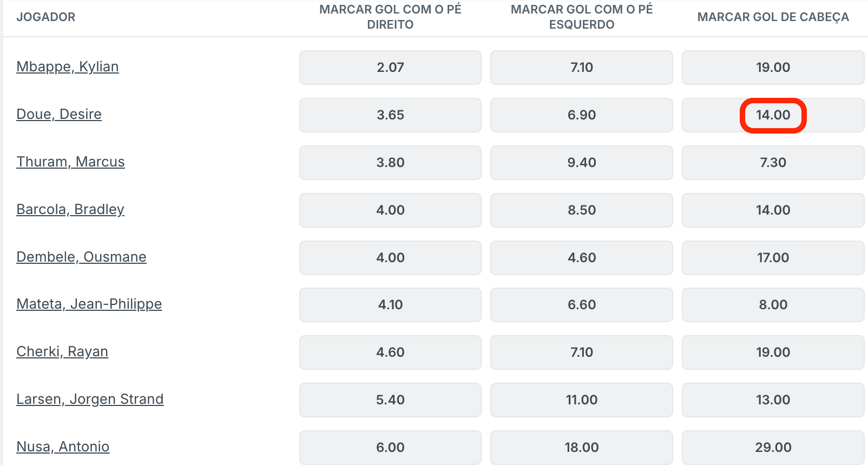Open Dembele, Ousmane player link

click(x=81, y=257)
